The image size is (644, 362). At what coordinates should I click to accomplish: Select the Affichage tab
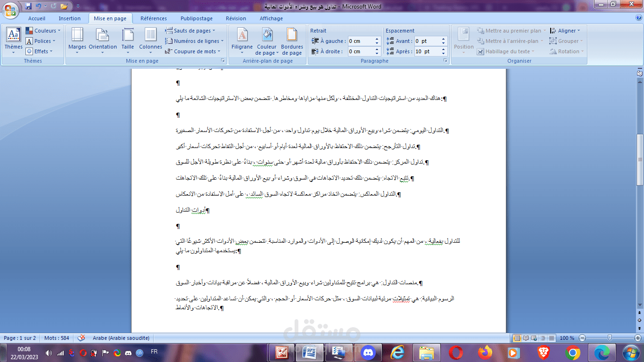(x=271, y=18)
